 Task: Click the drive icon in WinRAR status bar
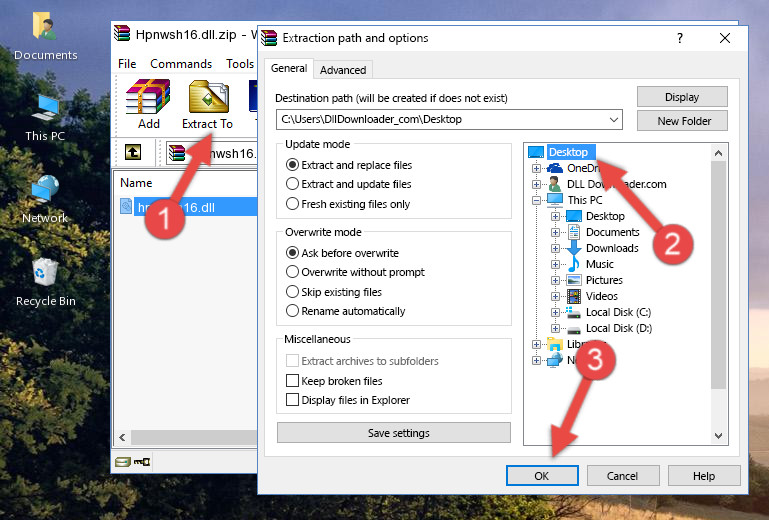[123, 461]
